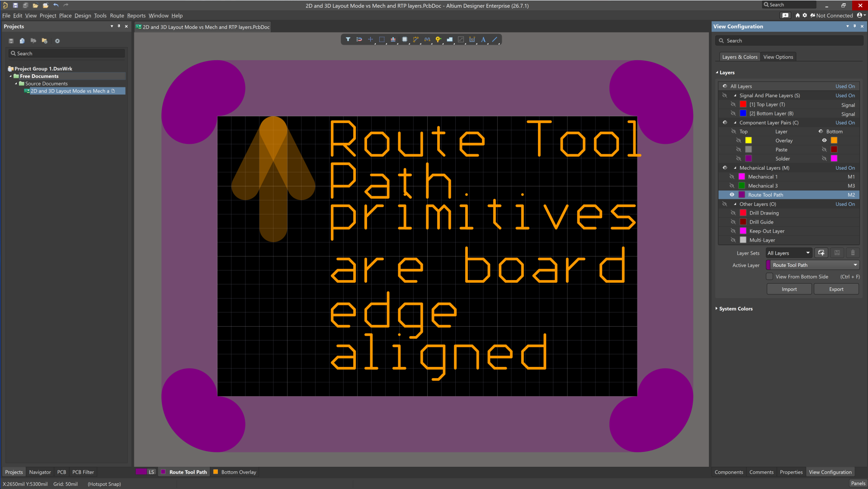Screen dimensions: 868x489
Task: Open the Panels button in status bar
Action: click(858, 483)
